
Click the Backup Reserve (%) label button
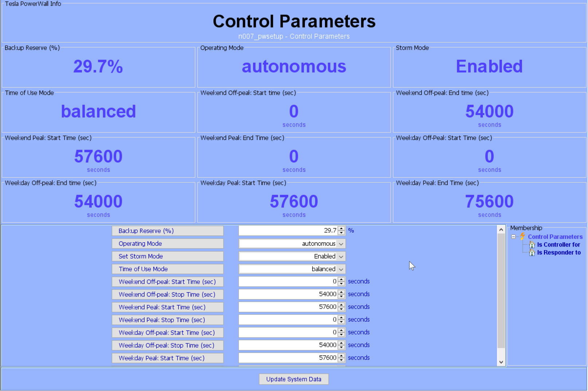pos(168,231)
